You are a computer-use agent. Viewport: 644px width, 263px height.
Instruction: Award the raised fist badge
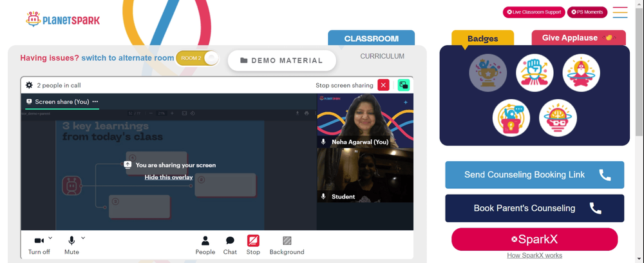pos(535,73)
